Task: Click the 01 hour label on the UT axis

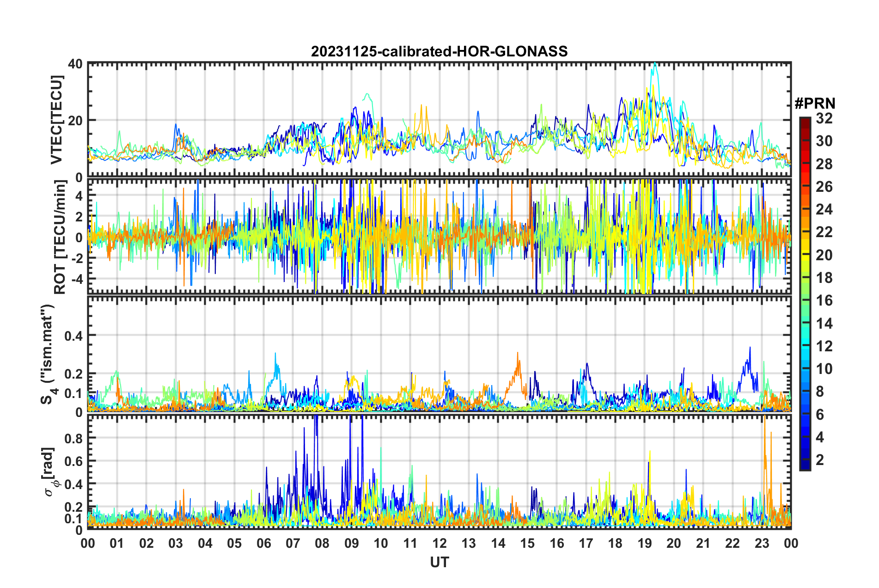Action: pos(117,543)
